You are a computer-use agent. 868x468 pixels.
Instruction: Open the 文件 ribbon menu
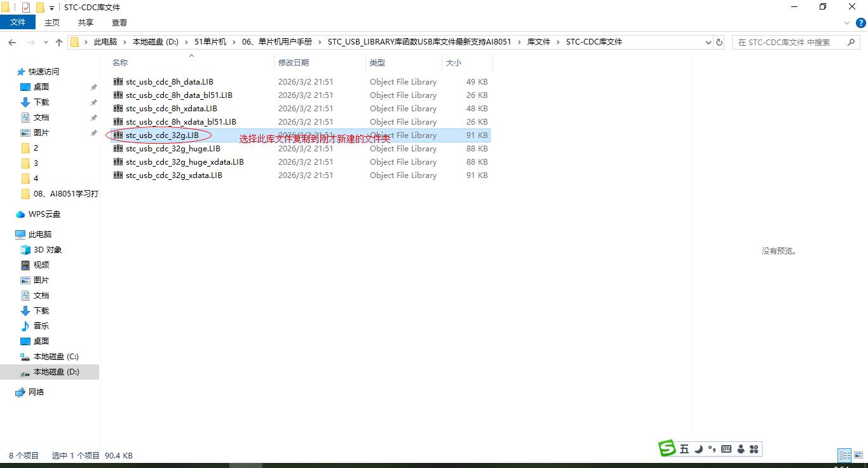pos(18,22)
